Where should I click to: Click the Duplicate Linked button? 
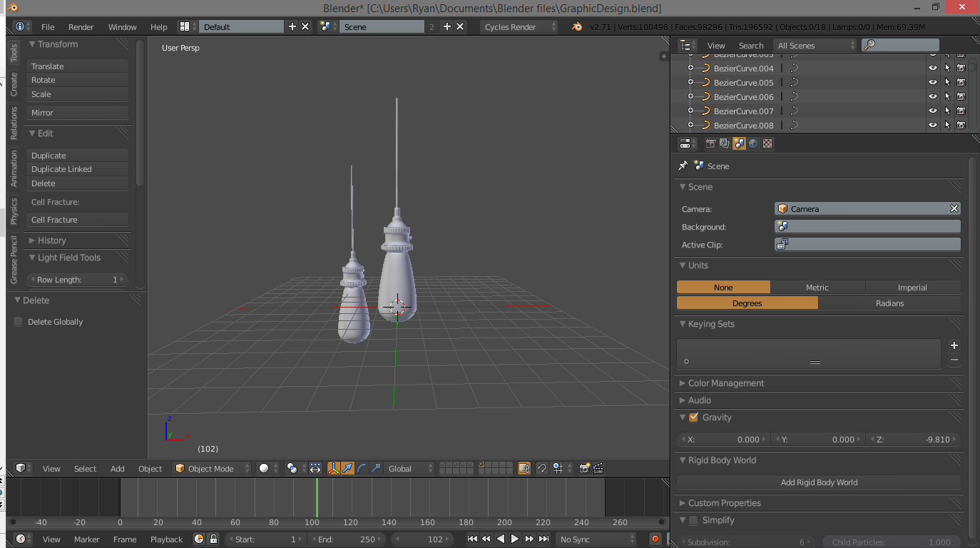[x=77, y=169]
